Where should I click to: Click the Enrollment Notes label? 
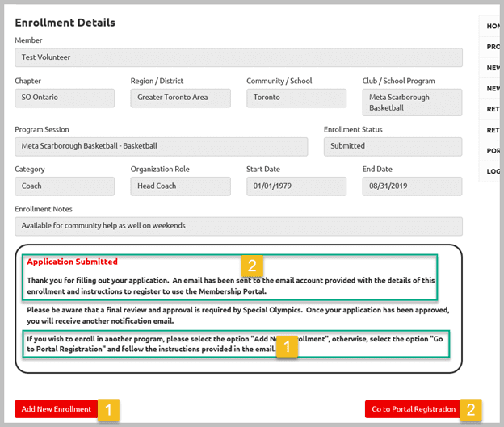coord(44,209)
